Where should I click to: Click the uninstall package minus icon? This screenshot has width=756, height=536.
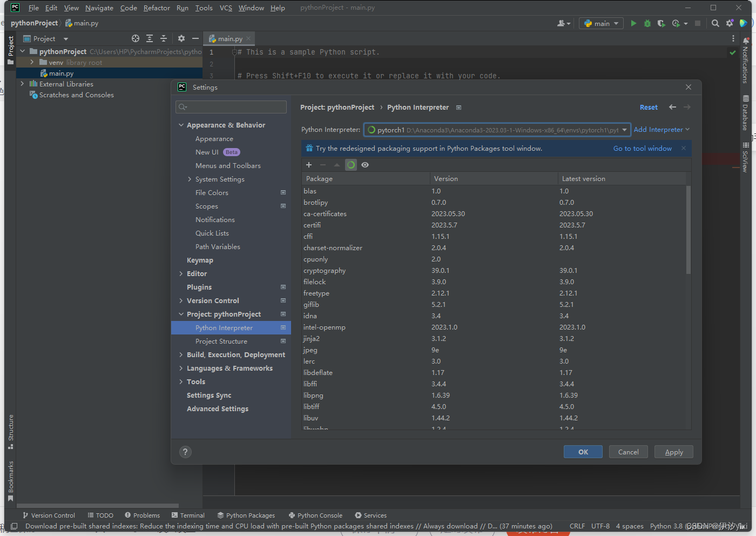coord(323,165)
